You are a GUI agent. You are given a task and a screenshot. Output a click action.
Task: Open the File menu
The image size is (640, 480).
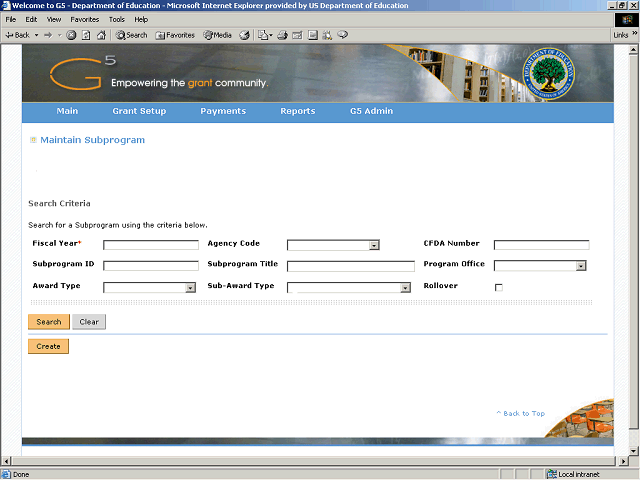click(11, 19)
